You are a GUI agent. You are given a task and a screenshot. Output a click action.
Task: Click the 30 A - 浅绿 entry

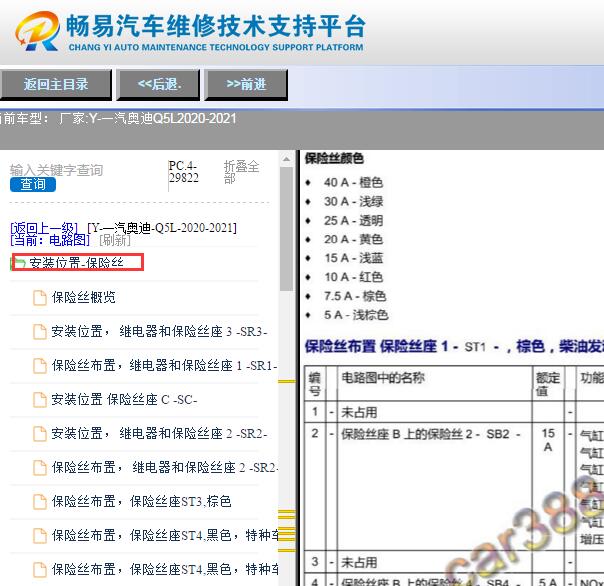(353, 201)
